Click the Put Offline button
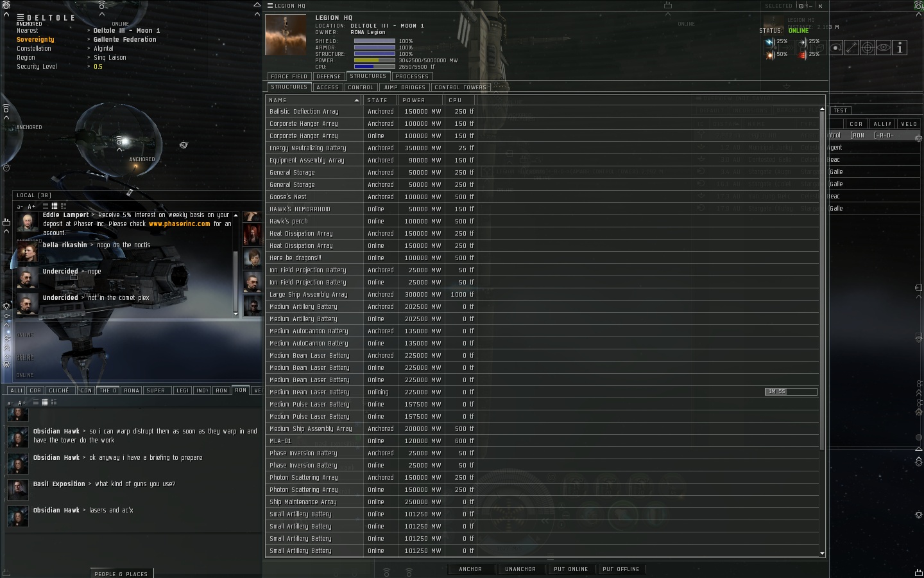 (x=621, y=569)
